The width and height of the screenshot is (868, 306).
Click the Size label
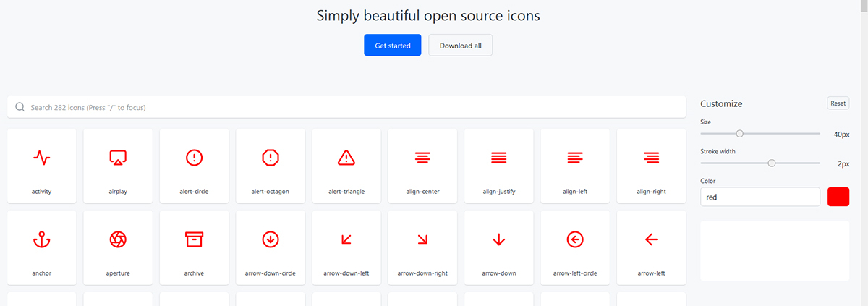[705, 122]
